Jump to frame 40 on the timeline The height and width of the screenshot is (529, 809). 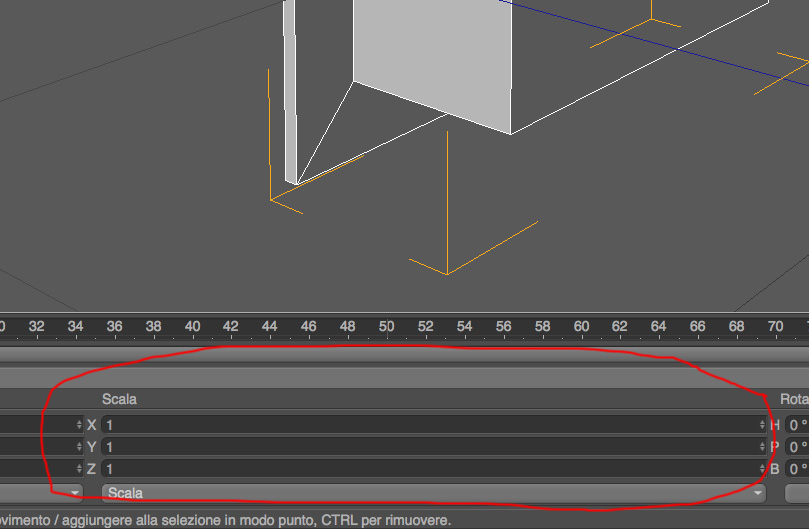tap(192, 327)
